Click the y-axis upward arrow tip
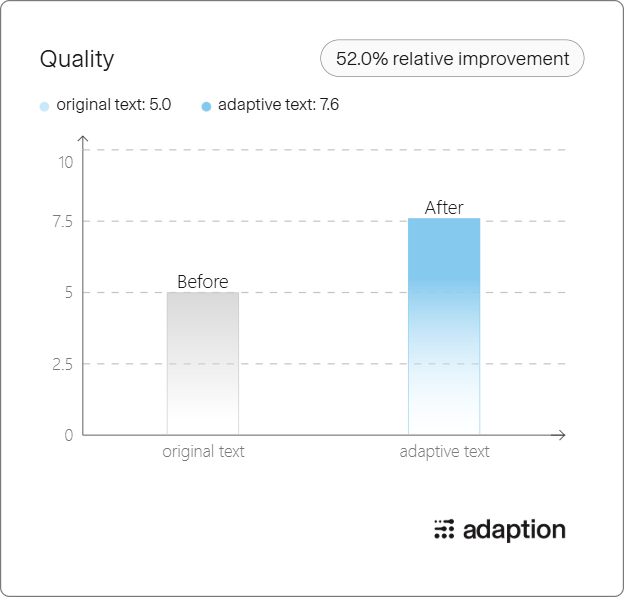Screen dimensions: 624x597 (83, 137)
